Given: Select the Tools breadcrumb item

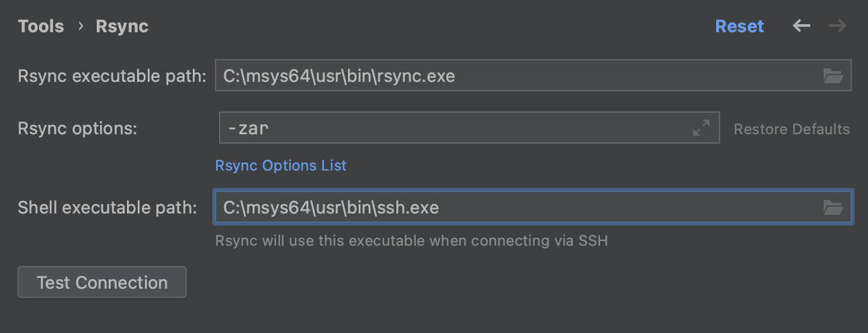Looking at the screenshot, I should click(41, 26).
